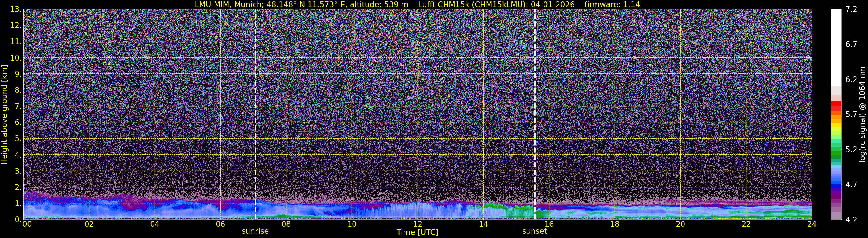Click the white dashed sunset line

(x=535, y=114)
